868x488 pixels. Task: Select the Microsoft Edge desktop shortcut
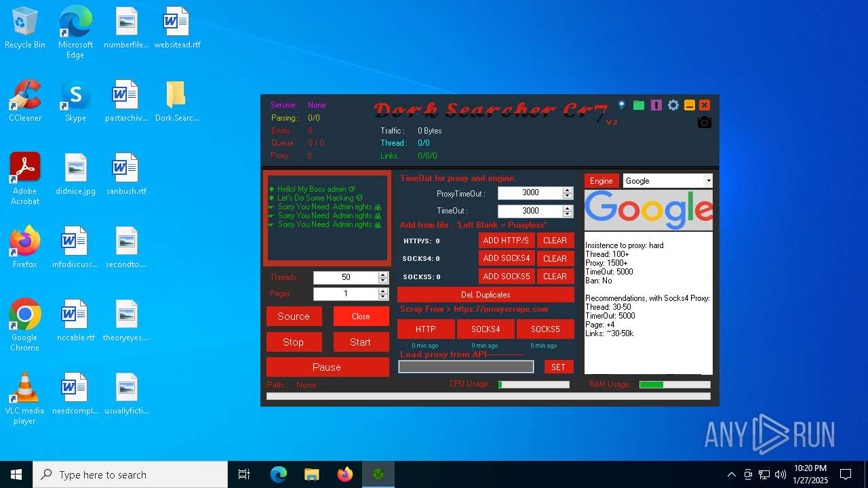(x=75, y=33)
